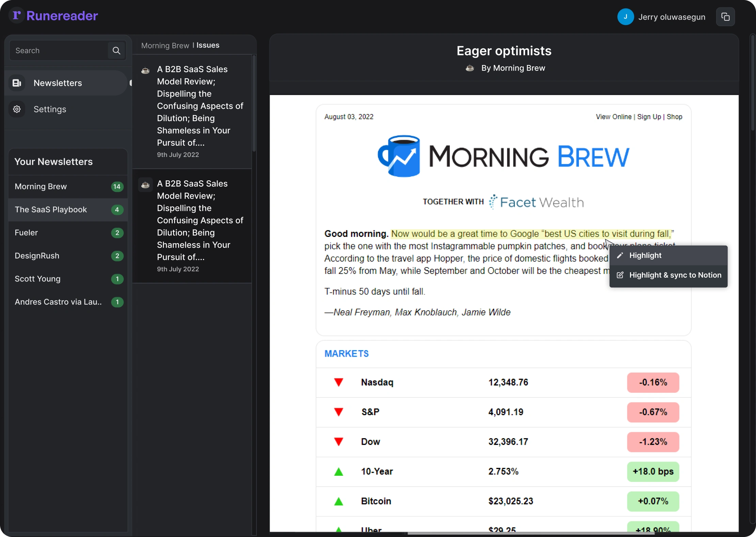The width and height of the screenshot is (756, 537).
Task: Click the copy icon beside Jerry oluwasegun
Action: point(725,17)
